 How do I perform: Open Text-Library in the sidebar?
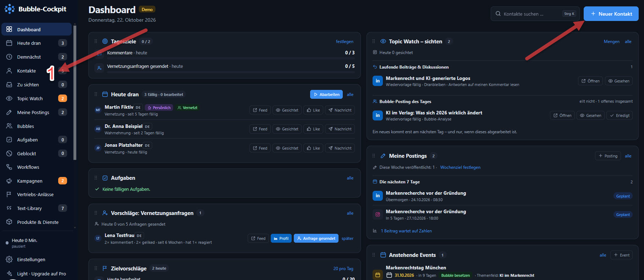tap(37, 208)
